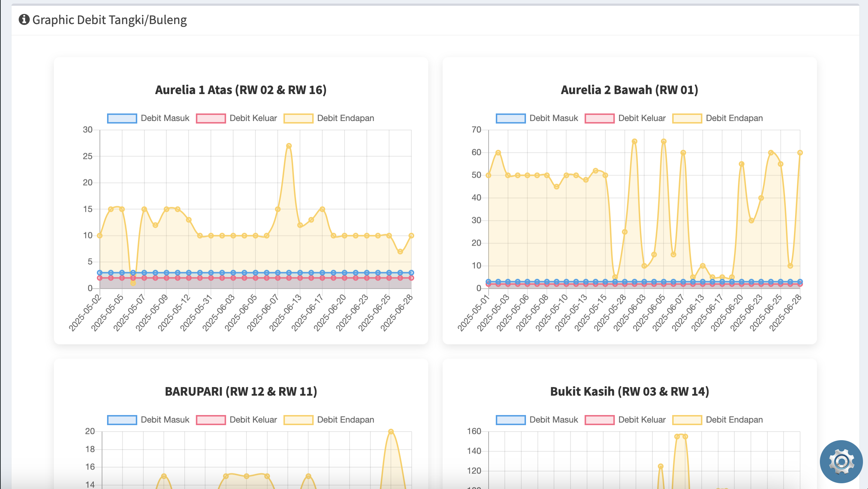Image resolution: width=868 pixels, height=489 pixels.
Task: Click the info icon beside Graphic Debit Tangki/Buleng
Action: 24,19
